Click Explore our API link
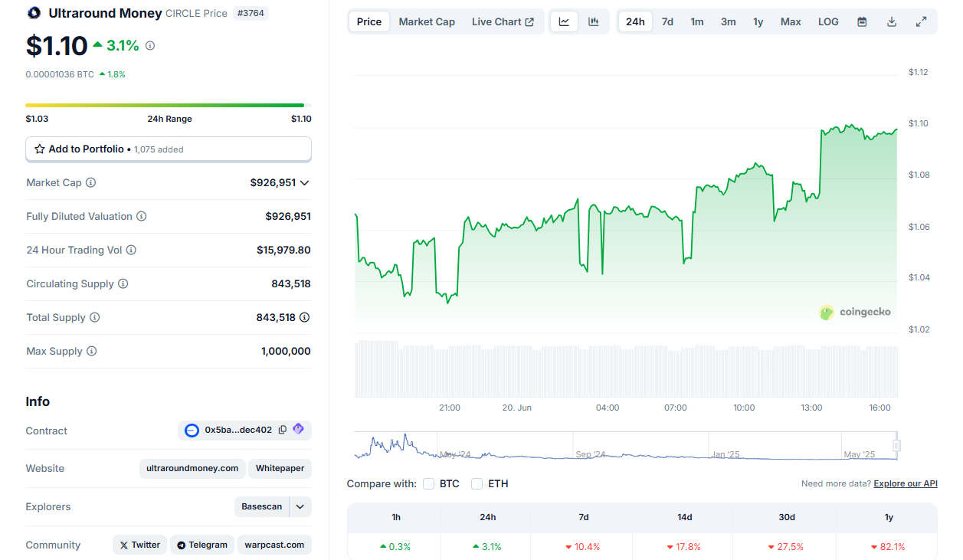Viewport: 963px width, 560px height. point(906,484)
